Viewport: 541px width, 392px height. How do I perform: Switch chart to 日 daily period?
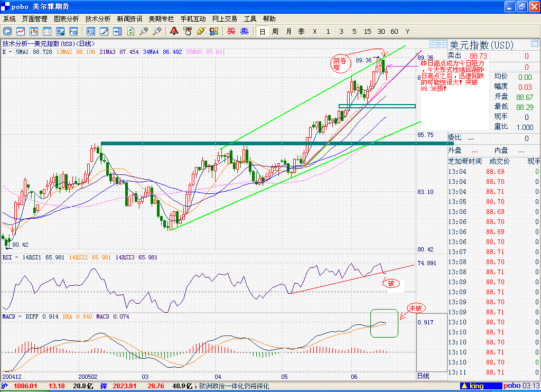[x=262, y=31]
